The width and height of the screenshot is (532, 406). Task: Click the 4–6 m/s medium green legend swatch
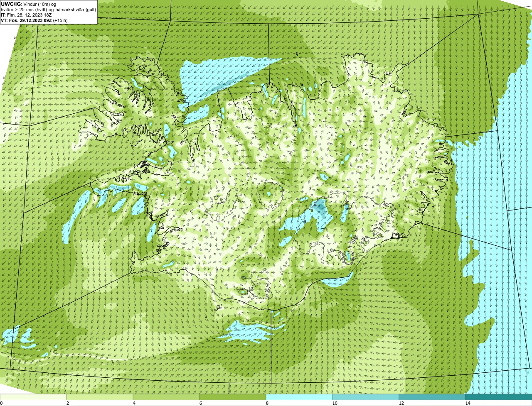pos(166,397)
